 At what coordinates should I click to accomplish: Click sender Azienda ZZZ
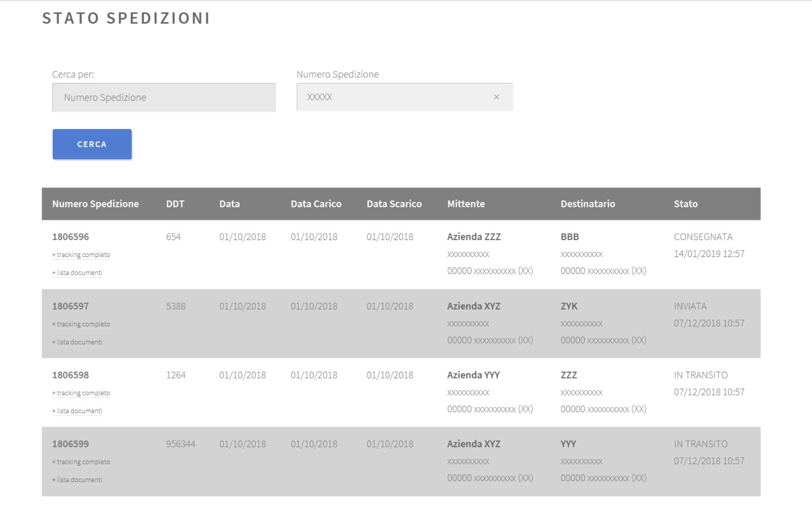(x=474, y=237)
